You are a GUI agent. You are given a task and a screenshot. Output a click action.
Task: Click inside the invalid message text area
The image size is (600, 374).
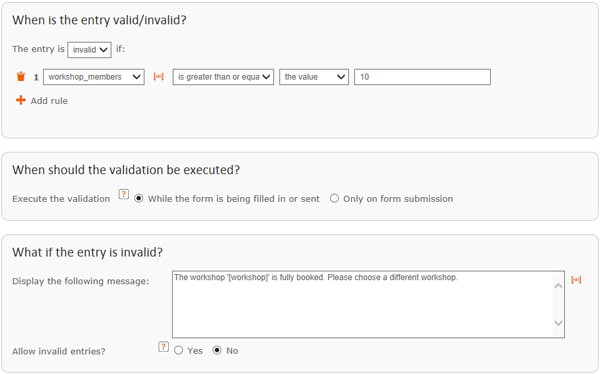pyautogui.click(x=362, y=304)
